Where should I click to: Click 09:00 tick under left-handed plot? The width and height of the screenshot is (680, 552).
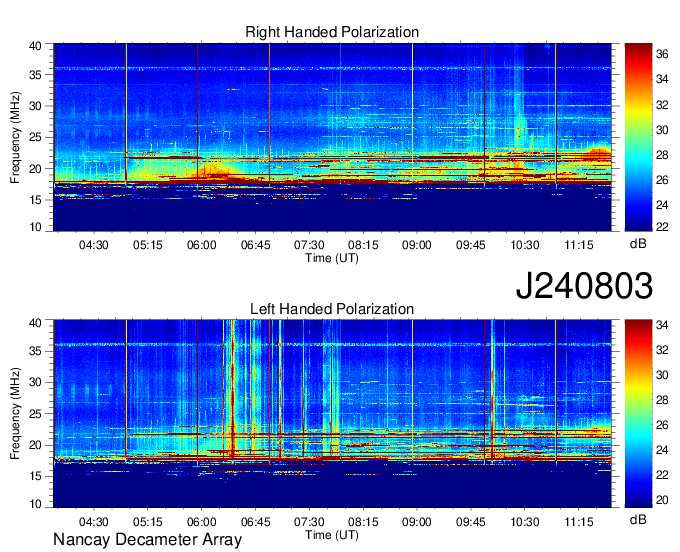click(417, 521)
